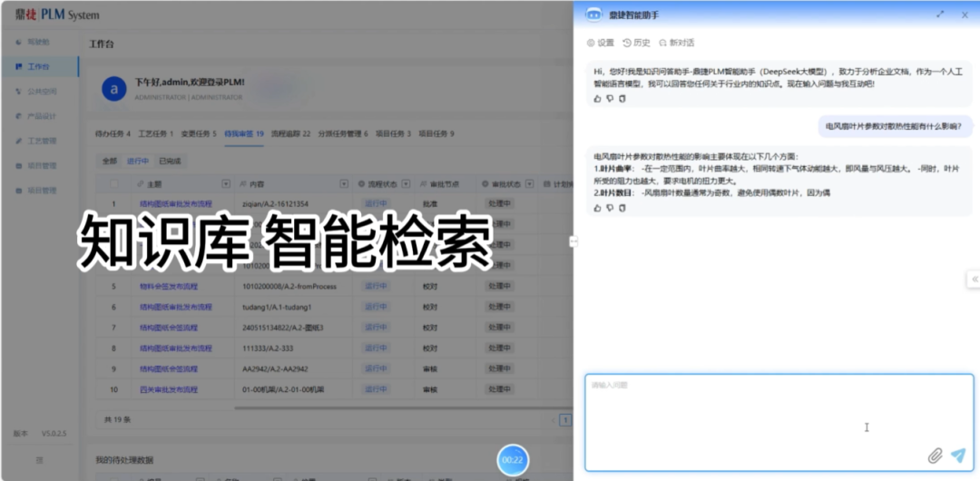Open row 1 结构图纸审批发布流程 link
The height and width of the screenshot is (481, 980).
176,204
